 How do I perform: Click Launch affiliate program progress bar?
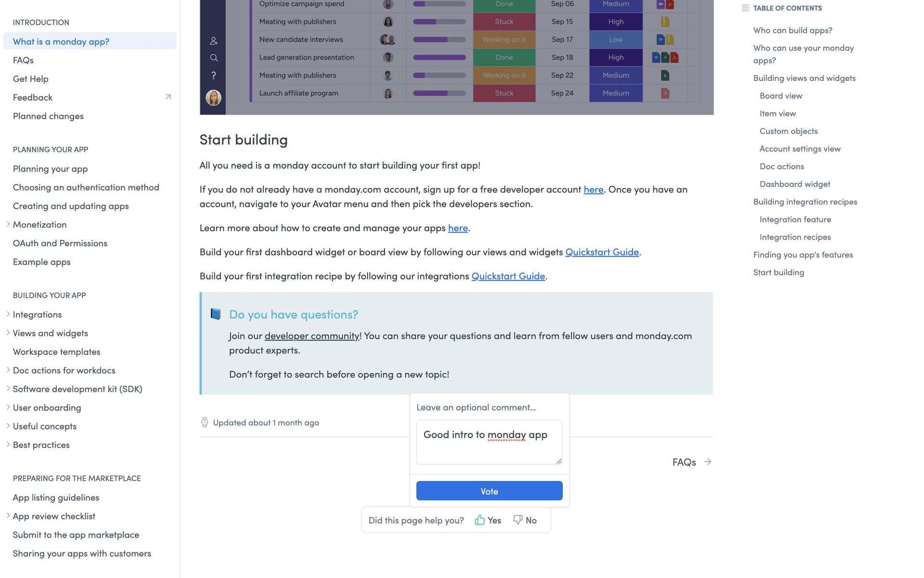click(439, 93)
